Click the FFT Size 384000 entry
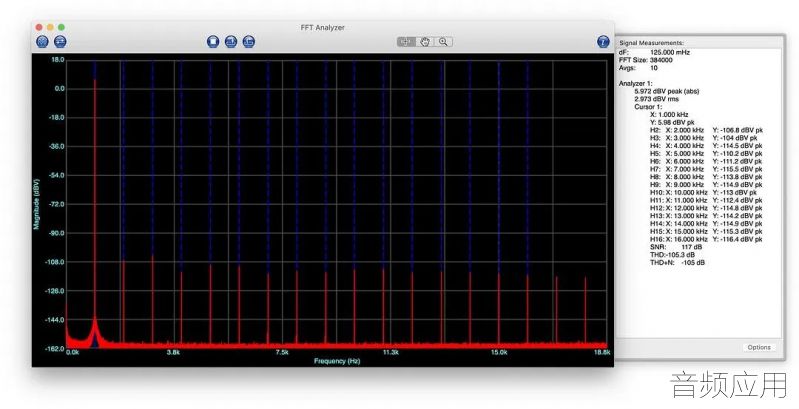This screenshot has width=799, height=409. (x=645, y=60)
